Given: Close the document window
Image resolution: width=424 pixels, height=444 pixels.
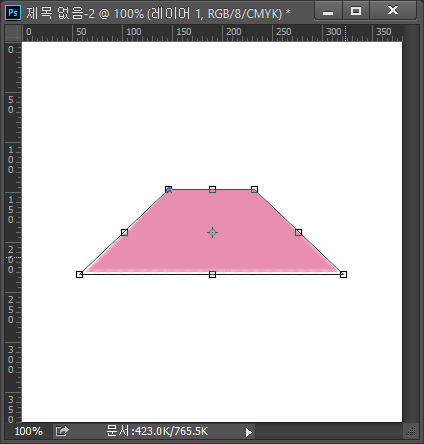Looking at the screenshot, I should coord(393,11).
